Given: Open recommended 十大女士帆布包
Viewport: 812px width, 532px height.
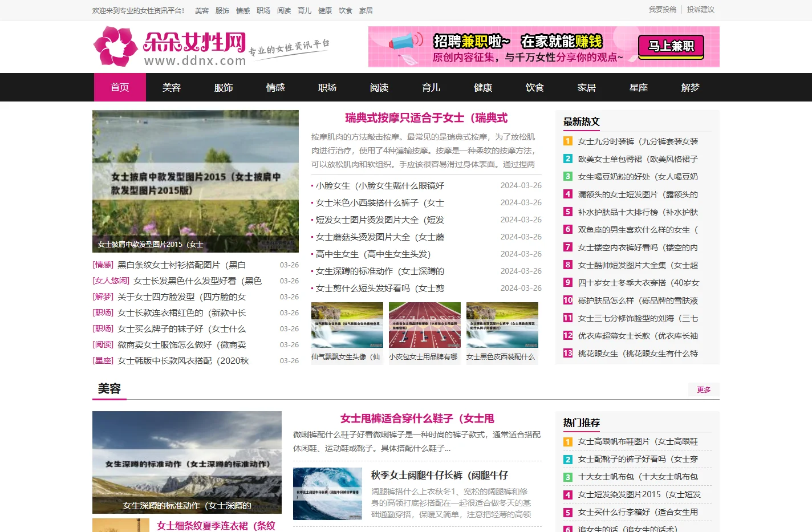Looking at the screenshot, I should point(638,476).
